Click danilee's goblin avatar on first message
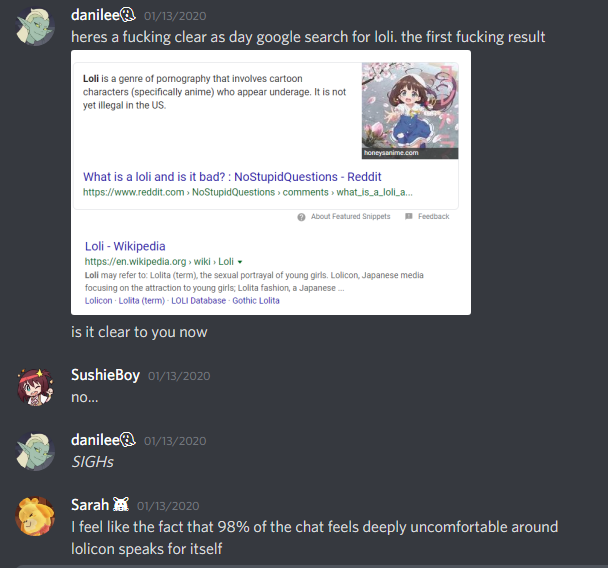This screenshot has height=568, width=608. tap(35, 27)
